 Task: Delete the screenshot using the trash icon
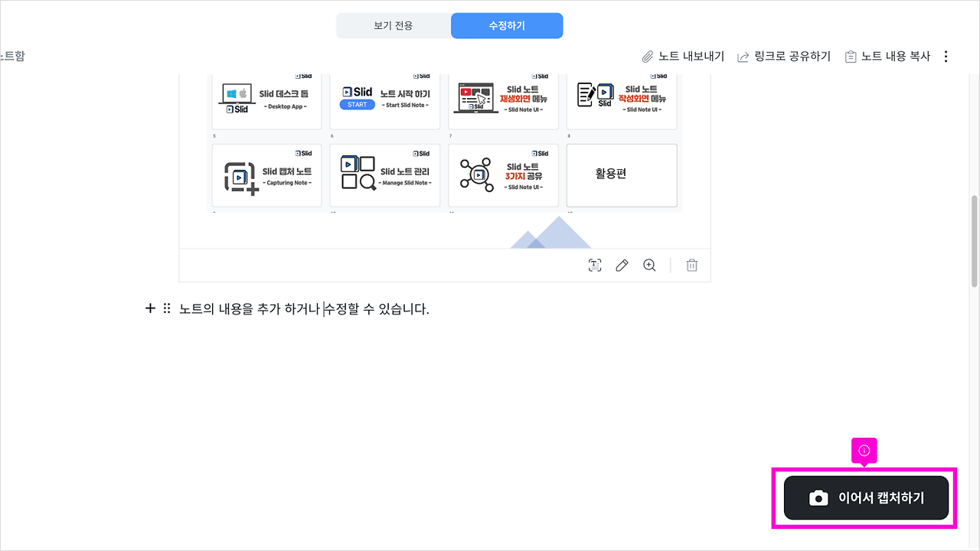(x=691, y=265)
